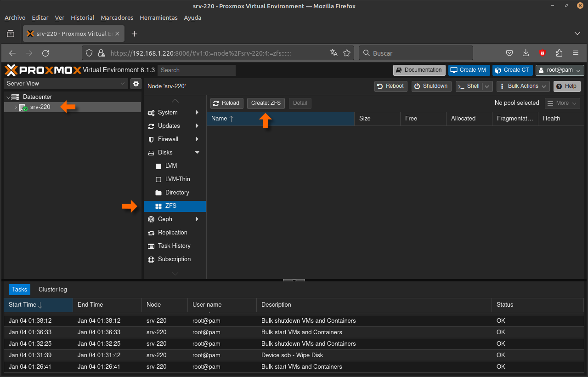Expand the Firewall submenu arrow

point(197,139)
